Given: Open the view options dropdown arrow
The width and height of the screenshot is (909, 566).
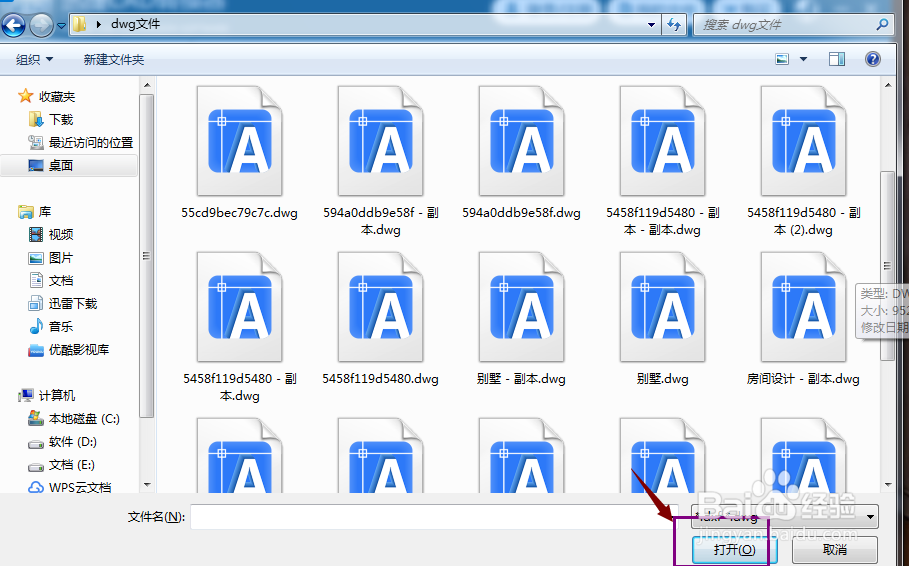Looking at the screenshot, I should click(803, 59).
